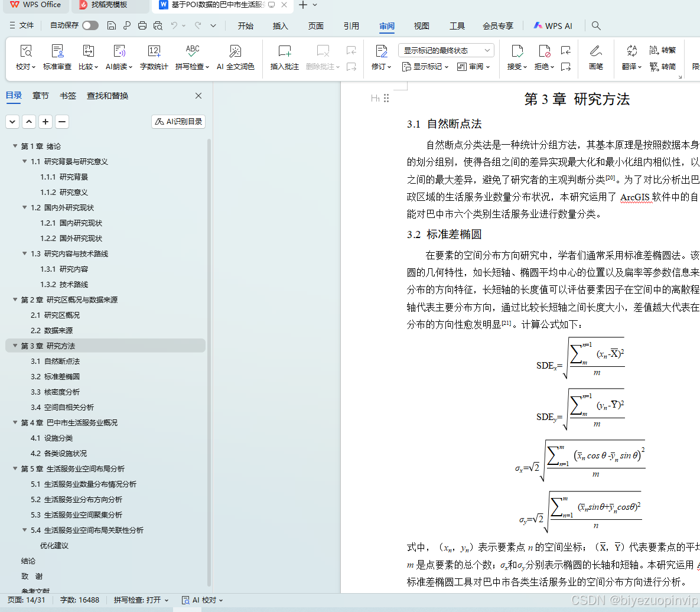
Task: Collapse 1.2 国内外研究现状 node
Action: pos(25,207)
